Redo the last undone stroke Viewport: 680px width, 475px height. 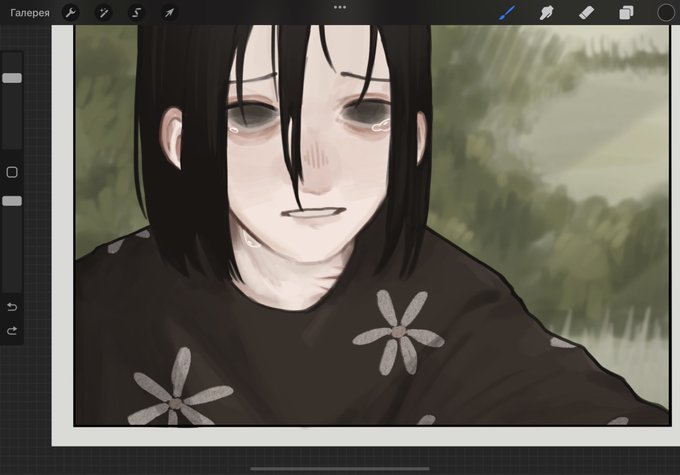tap(12, 331)
